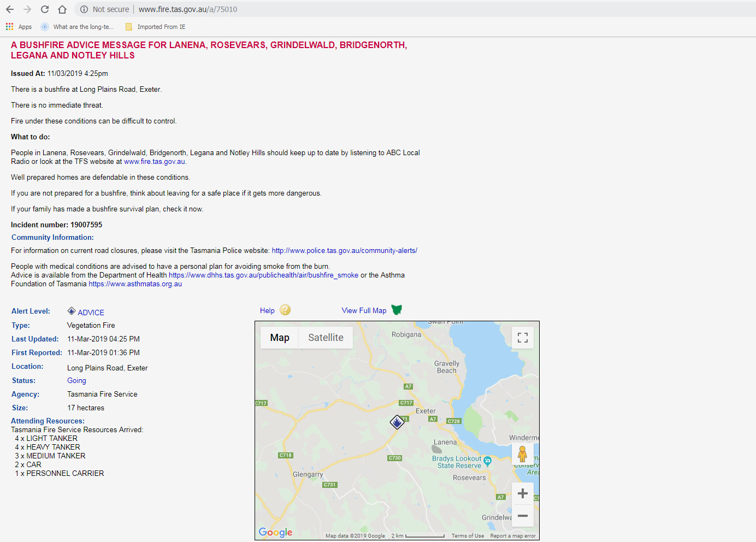Zoom in on the map

[523, 493]
